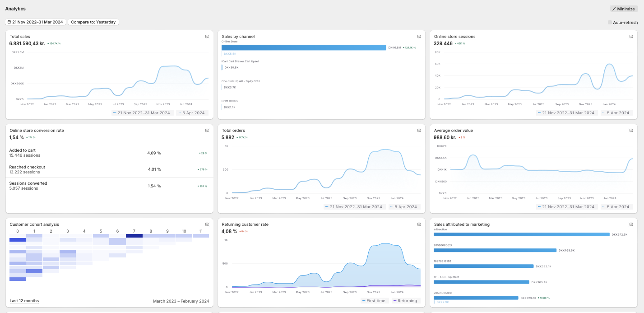Open report icon on Total orders card
The height and width of the screenshot is (313, 644).
tap(419, 131)
